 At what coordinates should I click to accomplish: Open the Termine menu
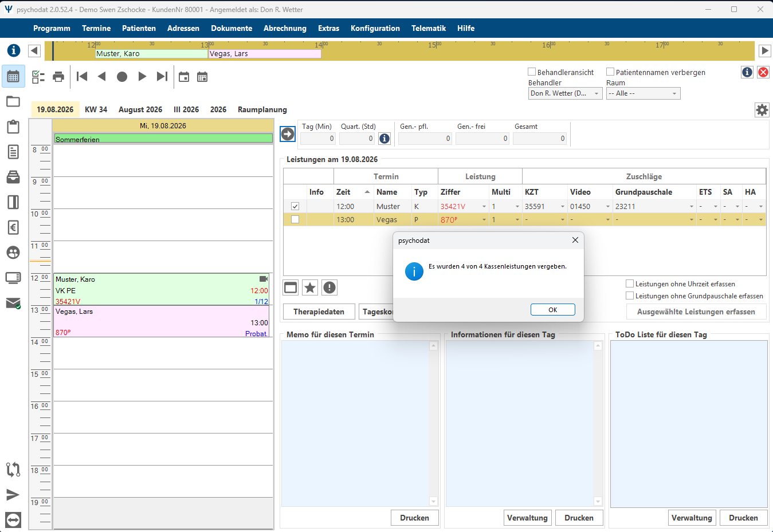point(96,28)
